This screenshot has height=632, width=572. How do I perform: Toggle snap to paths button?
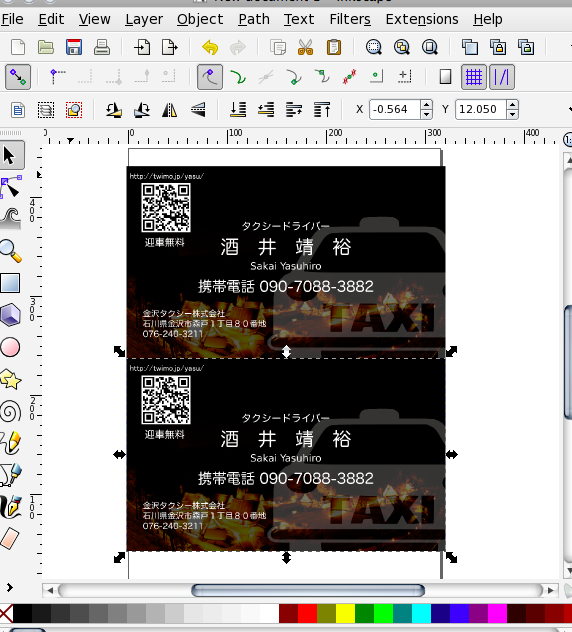pos(238,77)
